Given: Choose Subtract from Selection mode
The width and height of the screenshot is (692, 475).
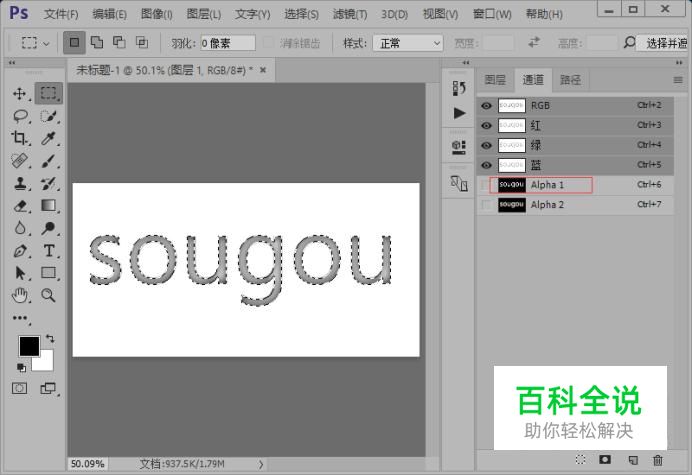Looking at the screenshot, I should click(x=119, y=42).
